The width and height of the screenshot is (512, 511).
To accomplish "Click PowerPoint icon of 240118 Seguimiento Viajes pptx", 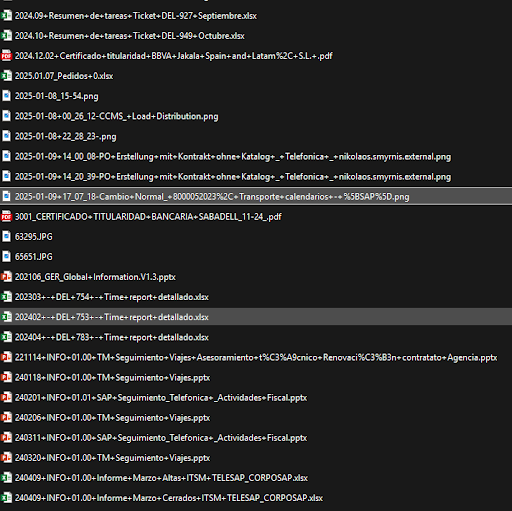I will click(x=6, y=377).
